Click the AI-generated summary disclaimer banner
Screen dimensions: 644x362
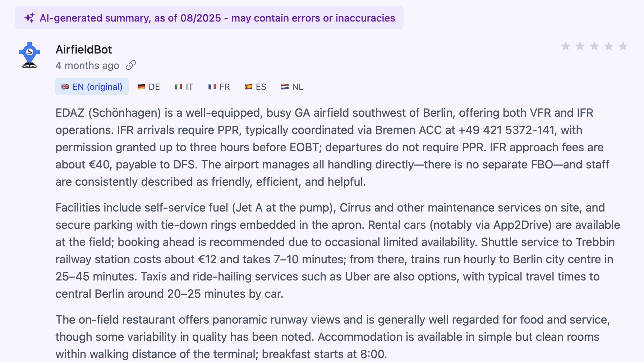[210, 17]
